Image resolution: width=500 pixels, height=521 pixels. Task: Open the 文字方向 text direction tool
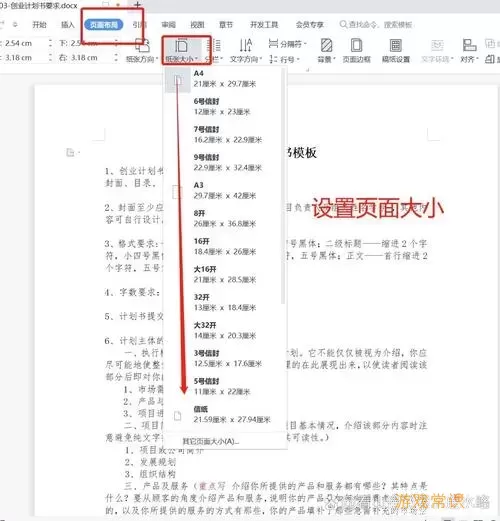(x=246, y=50)
